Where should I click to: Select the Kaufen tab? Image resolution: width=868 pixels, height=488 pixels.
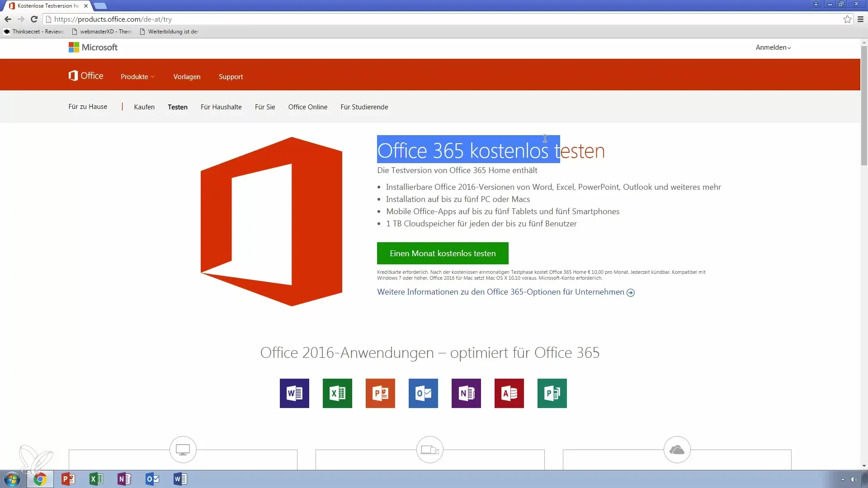click(x=144, y=107)
